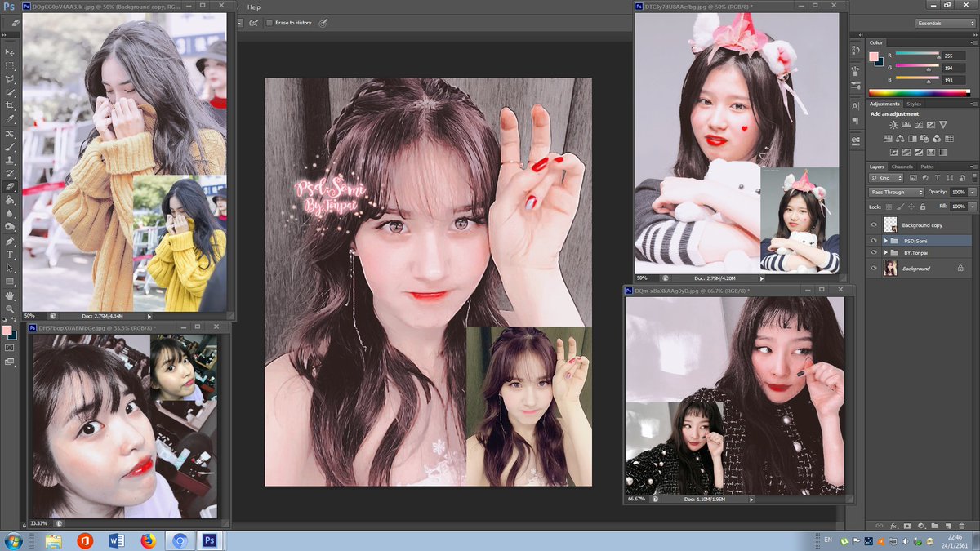Open the Help menu
Screen dimensions: 980x551
coord(254,7)
